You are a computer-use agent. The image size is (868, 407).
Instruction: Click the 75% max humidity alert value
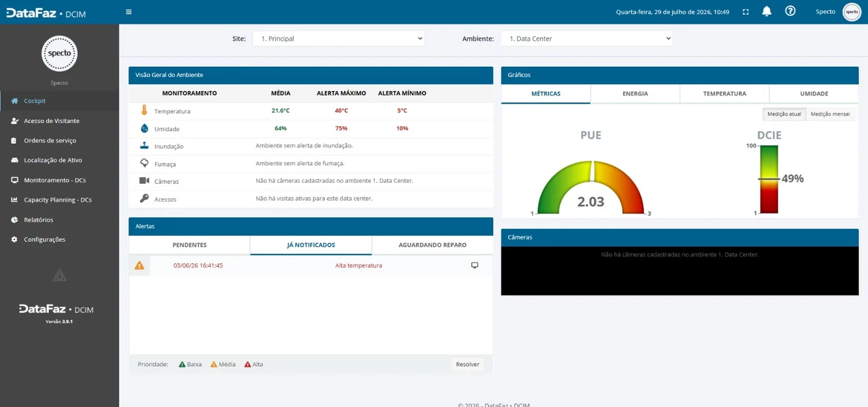pos(342,128)
